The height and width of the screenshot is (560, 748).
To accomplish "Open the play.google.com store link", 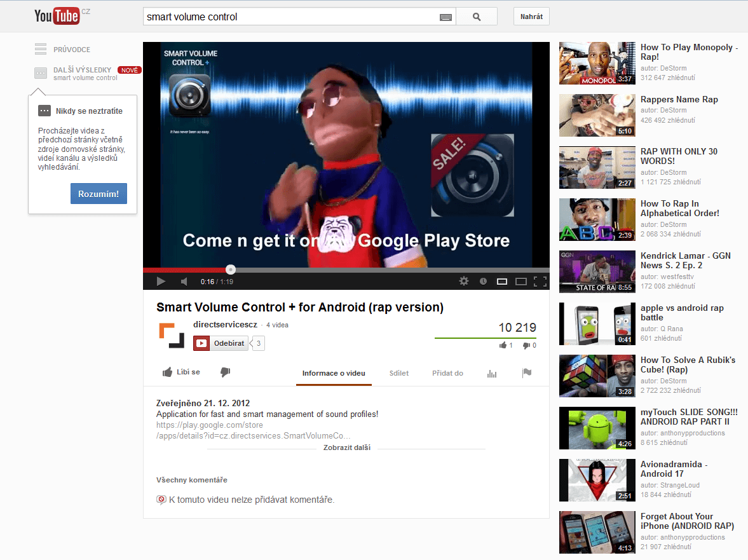I will (x=254, y=430).
